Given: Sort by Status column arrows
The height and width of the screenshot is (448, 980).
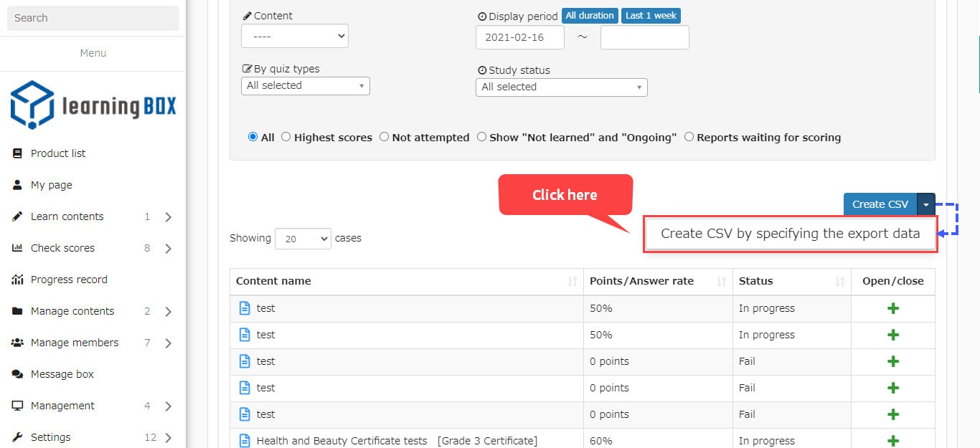Looking at the screenshot, I should tap(840, 282).
